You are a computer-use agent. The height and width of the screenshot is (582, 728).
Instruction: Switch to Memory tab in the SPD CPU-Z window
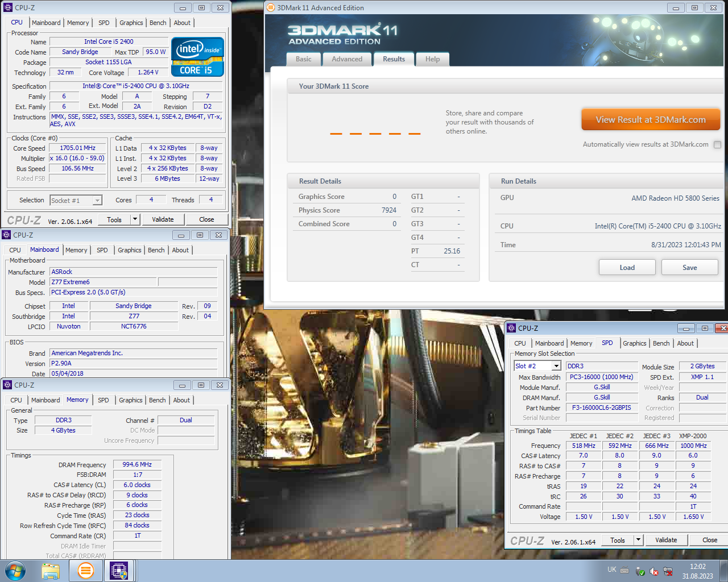581,343
